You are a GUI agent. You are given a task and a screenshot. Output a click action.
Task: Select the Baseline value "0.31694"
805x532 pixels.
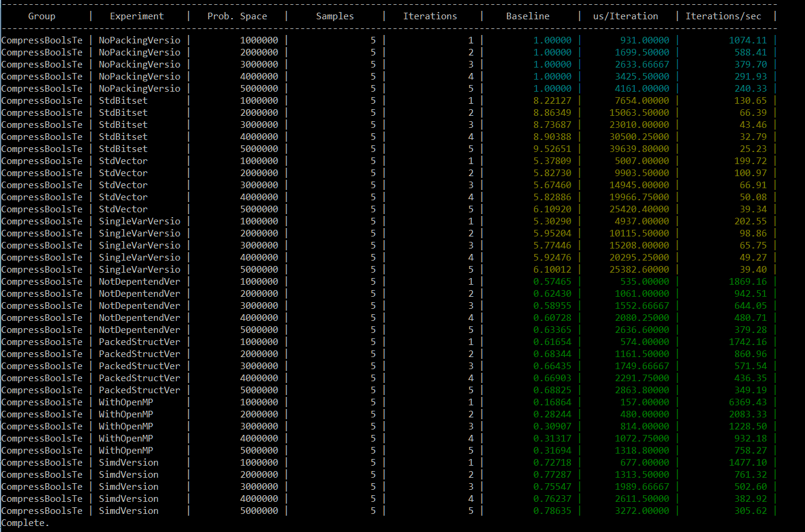tap(552, 451)
